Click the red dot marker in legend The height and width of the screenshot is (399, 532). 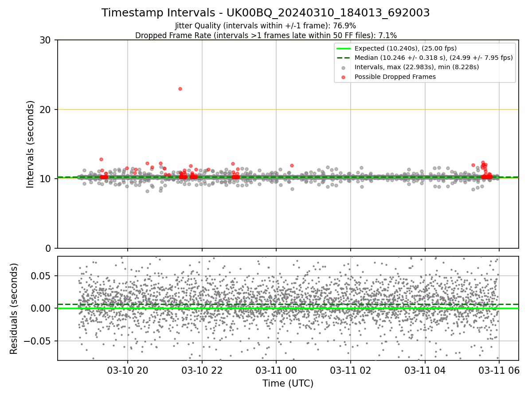click(343, 77)
